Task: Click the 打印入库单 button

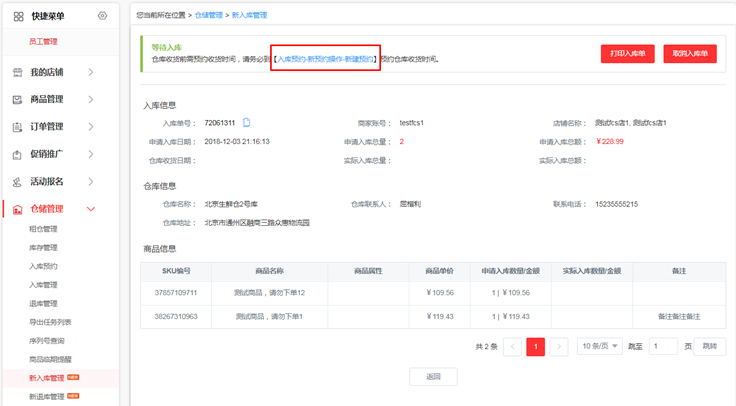Action: click(627, 53)
